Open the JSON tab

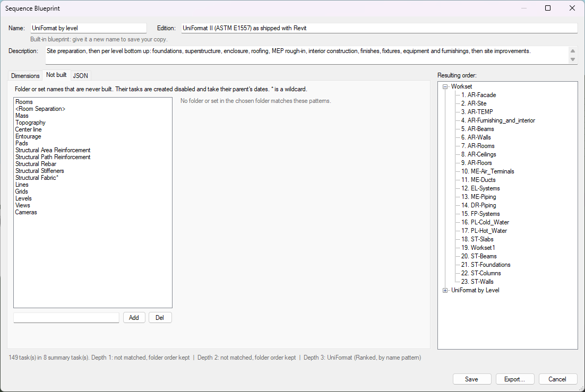coord(81,76)
